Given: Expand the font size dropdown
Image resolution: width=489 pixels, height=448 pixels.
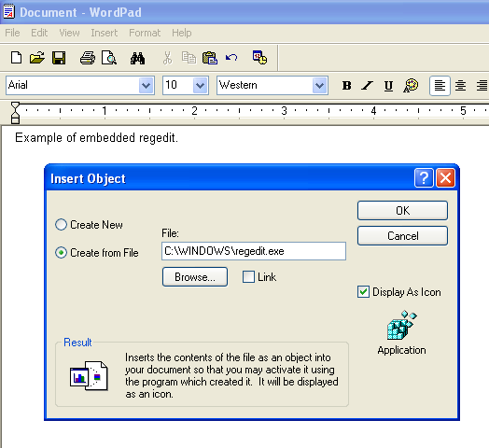Looking at the screenshot, I should pos(201,85).
